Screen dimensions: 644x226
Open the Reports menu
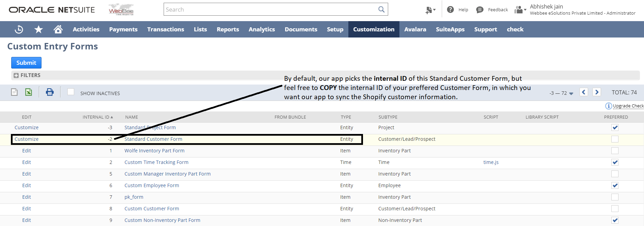(228, 29)
